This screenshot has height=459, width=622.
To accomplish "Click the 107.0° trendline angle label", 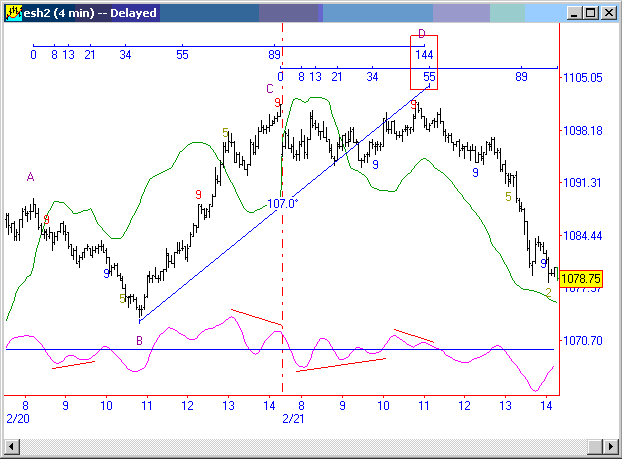I will click(283, 203).
